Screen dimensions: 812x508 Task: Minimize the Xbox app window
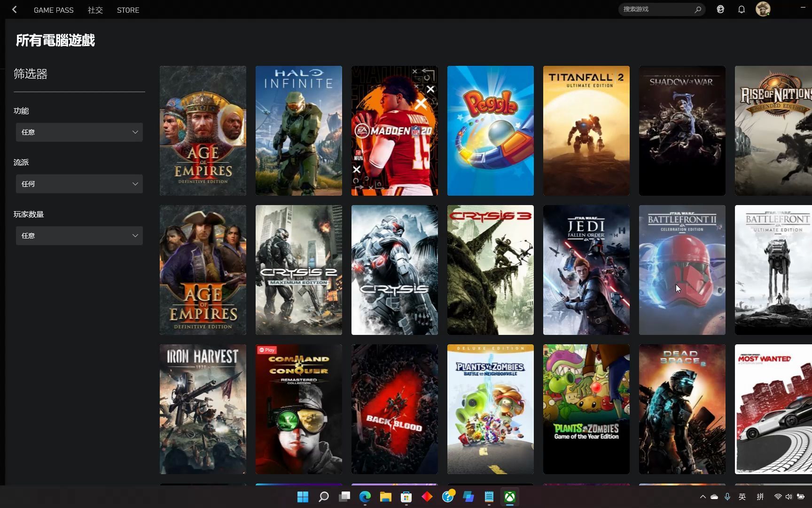[803, 8]
